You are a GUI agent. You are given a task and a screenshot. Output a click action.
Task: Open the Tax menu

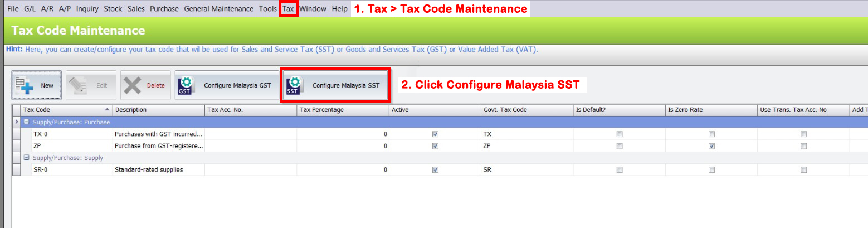[x=288, y=9]
